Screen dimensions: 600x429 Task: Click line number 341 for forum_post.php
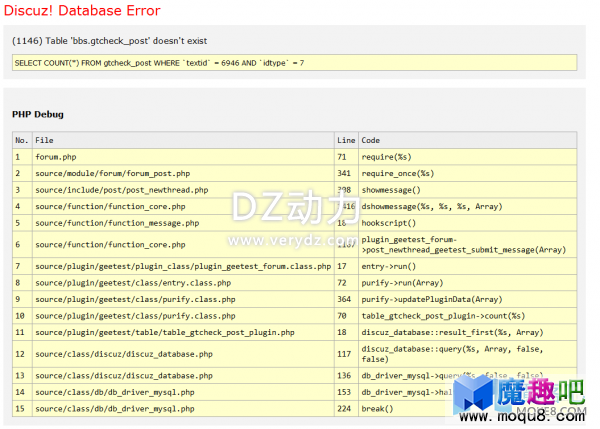point(344,173)
